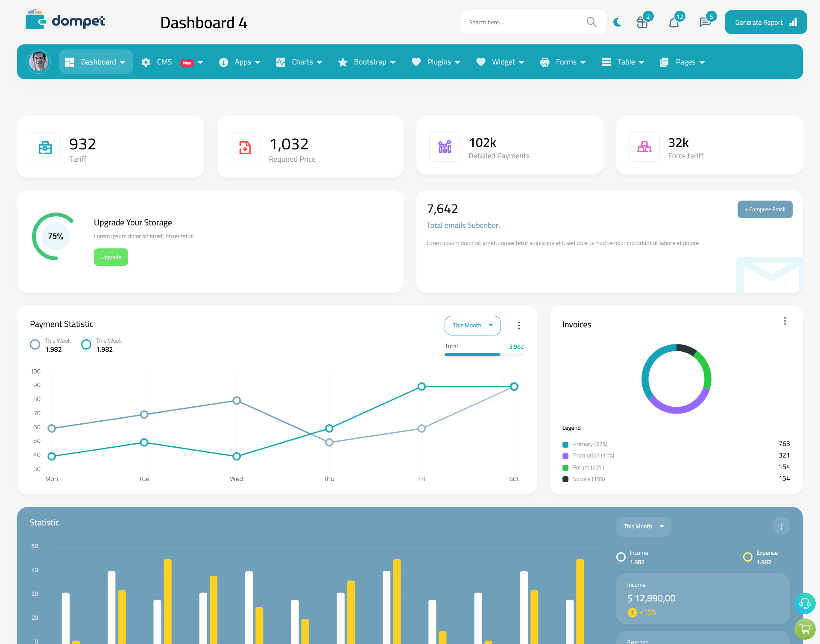
Task: Click the Force Tariff building icon
Action: [644, 147]
